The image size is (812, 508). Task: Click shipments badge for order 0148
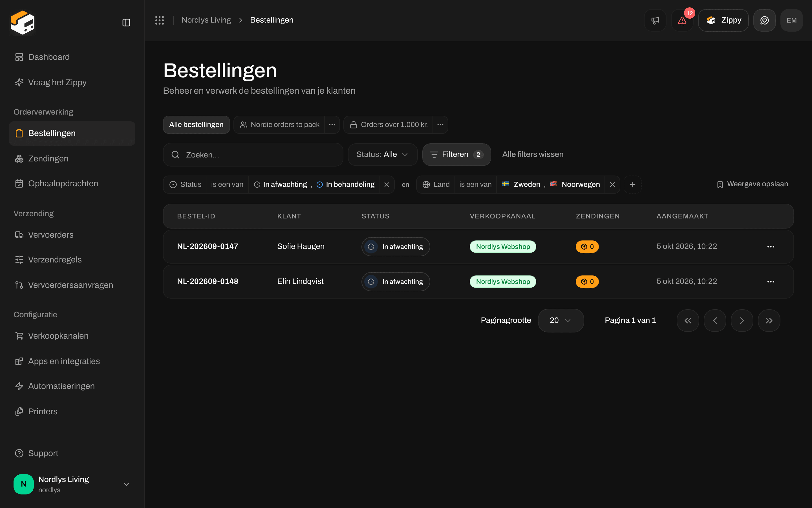[587, 282]
